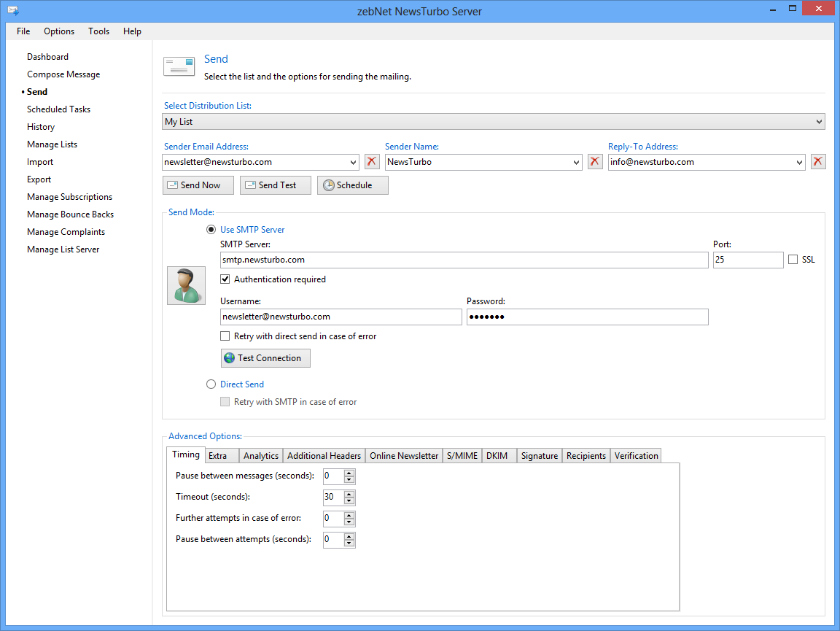Uncheck Authentication required
Image resolution: width=840 pixels, height=631 pixels.
click(x=226, y=279)
